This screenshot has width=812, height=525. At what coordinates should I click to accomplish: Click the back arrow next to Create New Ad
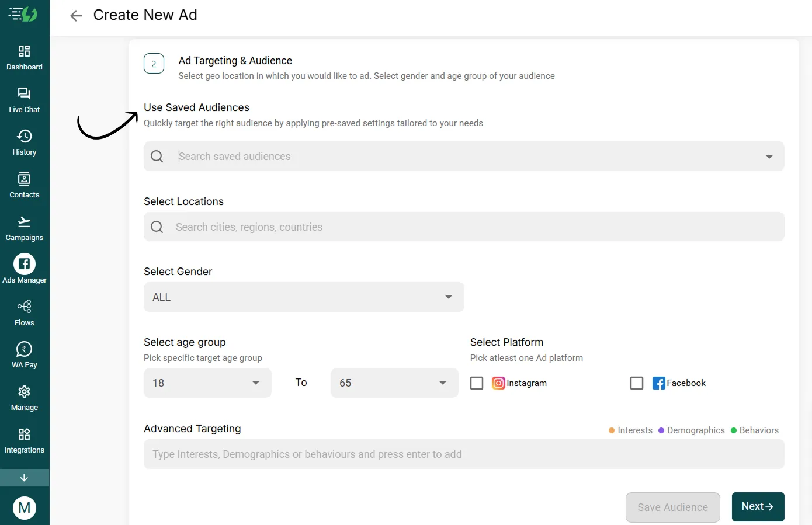point(75,15)
